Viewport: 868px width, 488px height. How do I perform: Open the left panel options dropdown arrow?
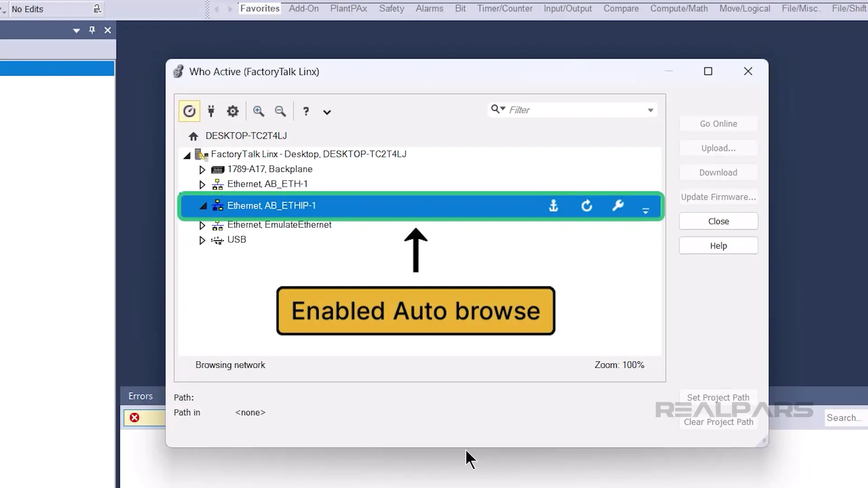click(x=76, y=31)
